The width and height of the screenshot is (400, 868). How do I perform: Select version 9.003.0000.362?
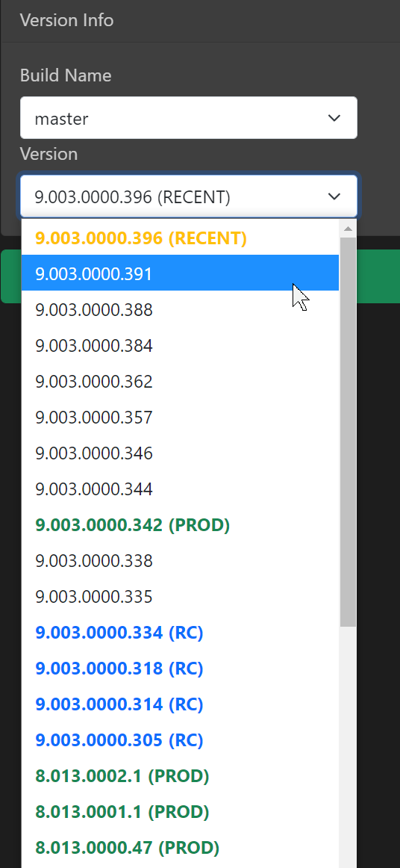pyautogui.click(x=181, y=382)
